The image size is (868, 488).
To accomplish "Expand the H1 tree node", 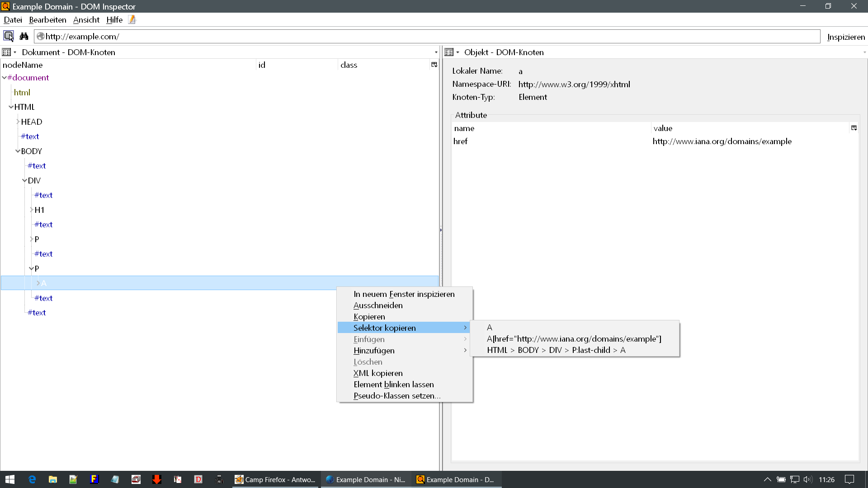I will [31, 210].
